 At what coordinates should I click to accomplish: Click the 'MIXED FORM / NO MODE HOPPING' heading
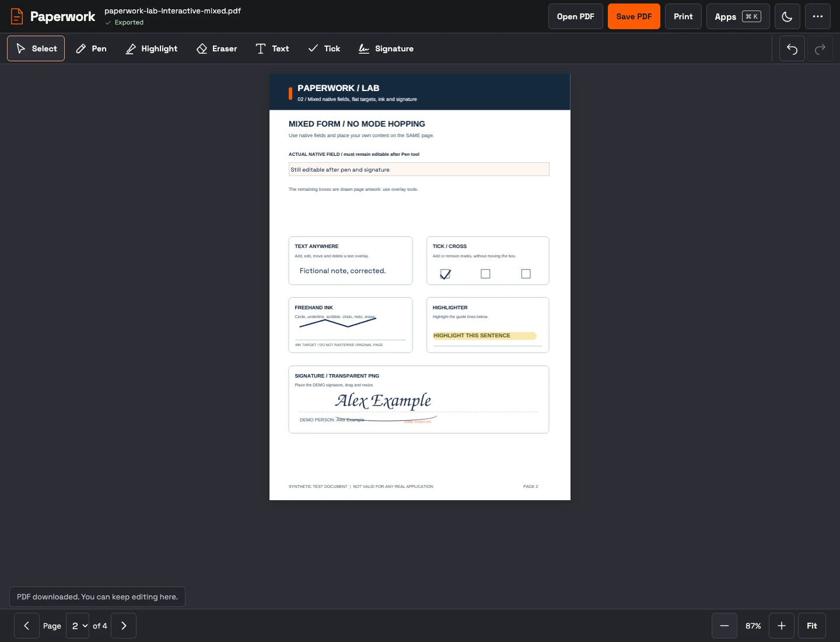[x=357, y=124]
